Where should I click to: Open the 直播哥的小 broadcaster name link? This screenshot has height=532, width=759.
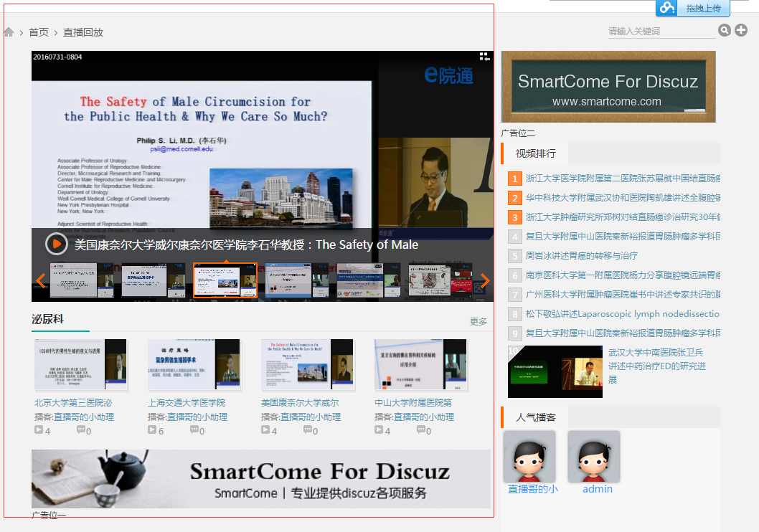click(532, 489)
